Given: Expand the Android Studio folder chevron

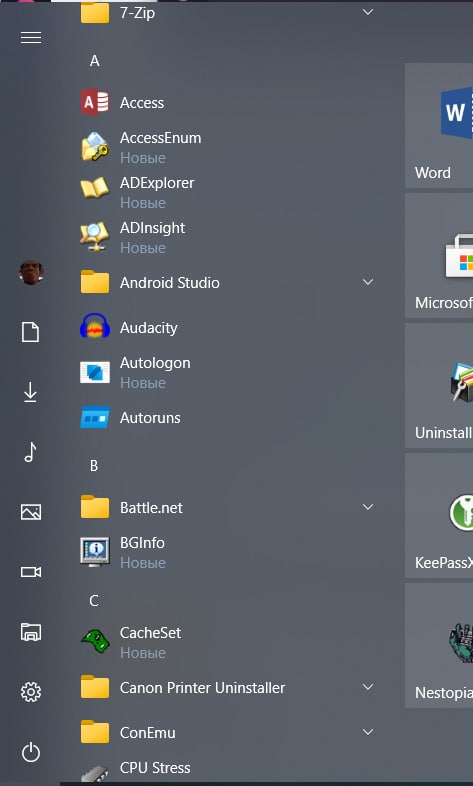Looking at the screenshot, I should (368, 282).
